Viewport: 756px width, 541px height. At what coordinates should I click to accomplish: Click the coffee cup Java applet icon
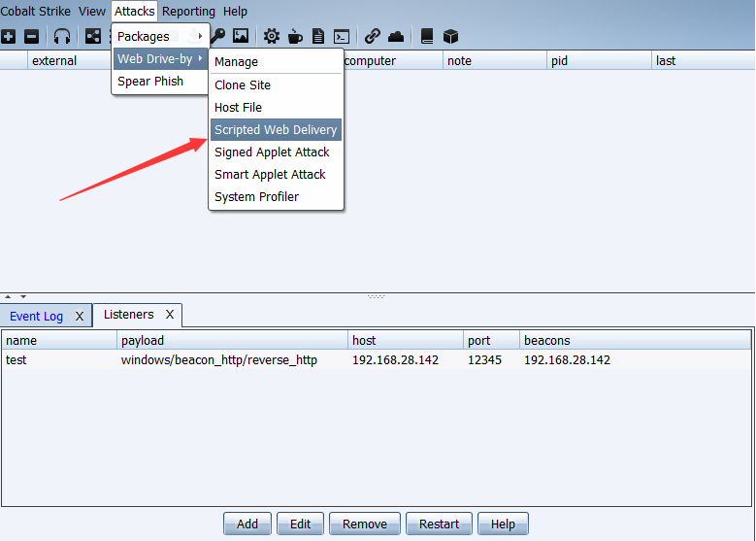point(294,36)
